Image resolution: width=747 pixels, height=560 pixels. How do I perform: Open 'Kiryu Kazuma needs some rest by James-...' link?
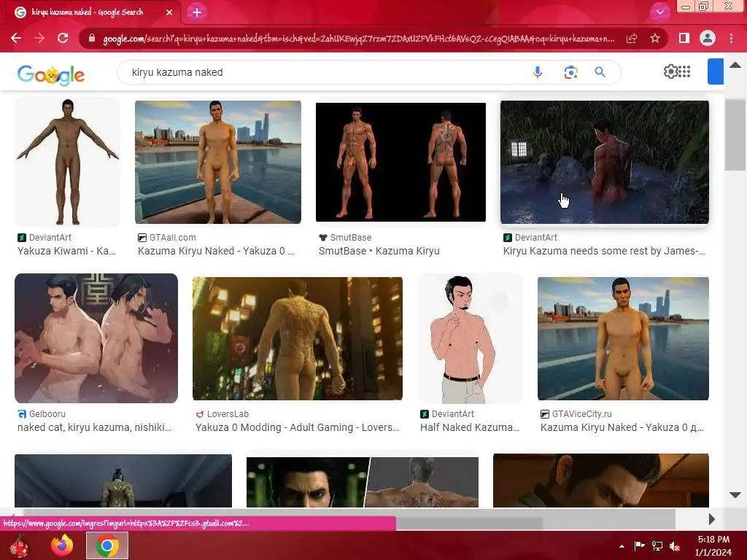point(604,251)
